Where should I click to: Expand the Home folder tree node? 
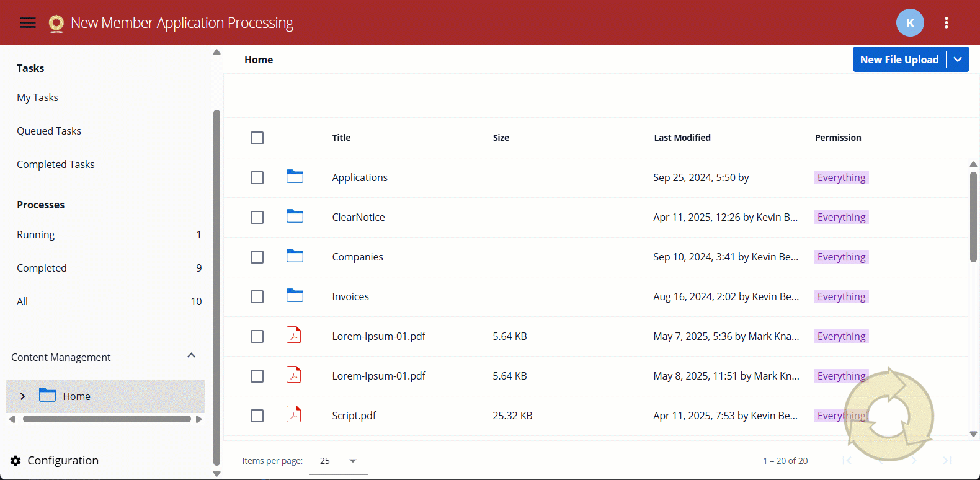[22, 396]
